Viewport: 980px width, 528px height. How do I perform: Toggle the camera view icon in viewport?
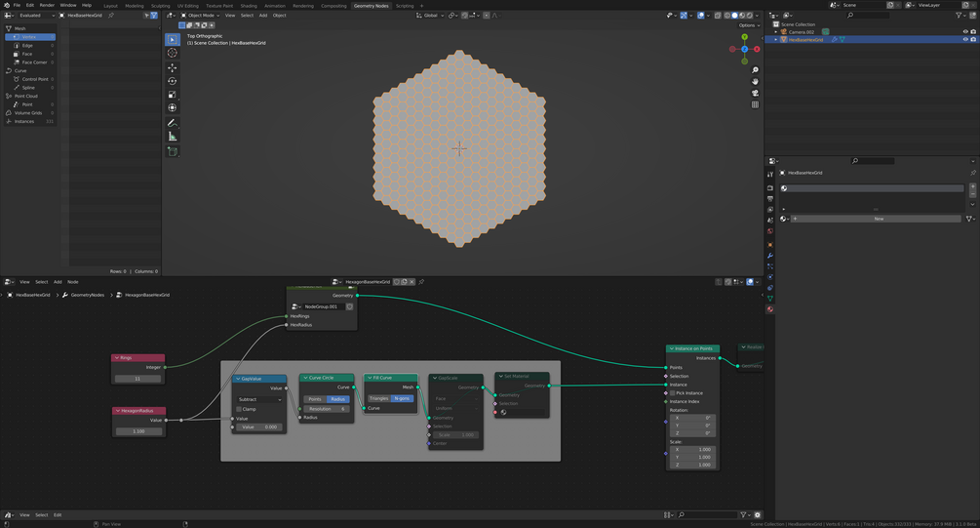(755, 94)
